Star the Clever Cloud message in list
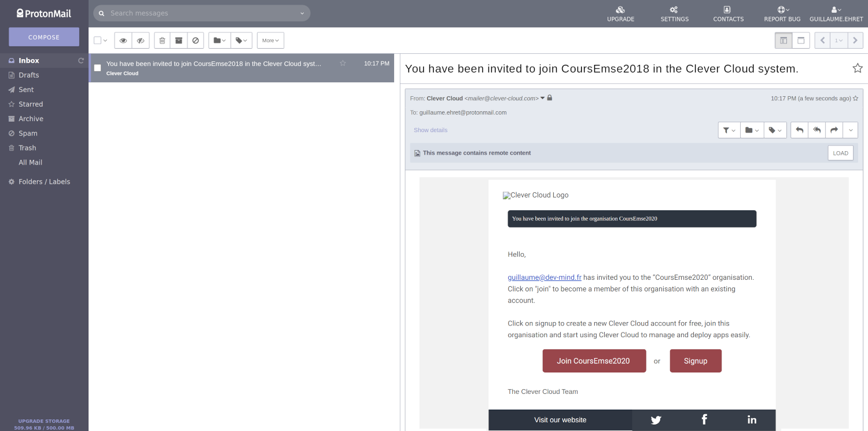The width and height of the screenshot is (868, 431). (x=343, y=63)
